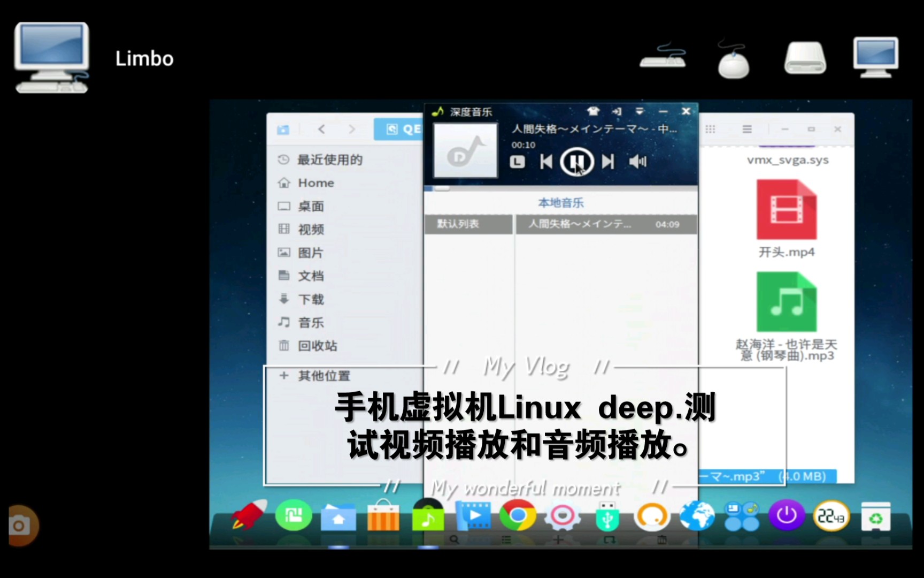Click the QE path button in file manager

(x=398, y=129)
